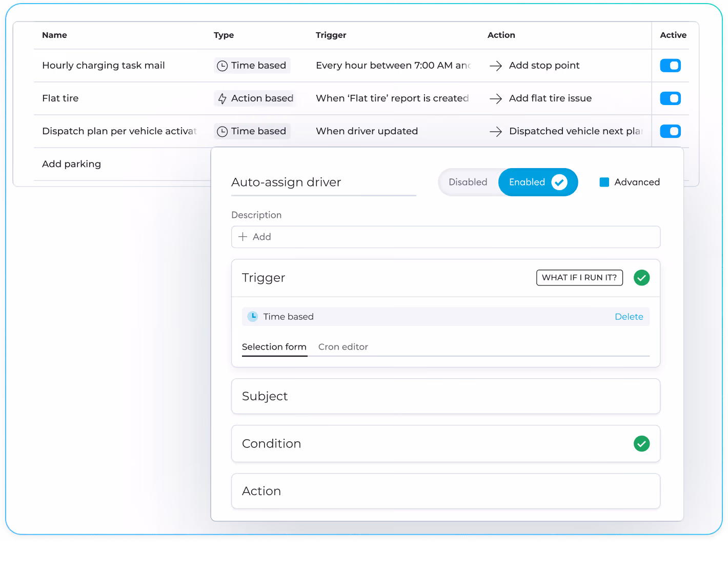This screenshot has width=728, height=571.
Task: Switch to the Cron editor tab
Action: click(343, 347)
